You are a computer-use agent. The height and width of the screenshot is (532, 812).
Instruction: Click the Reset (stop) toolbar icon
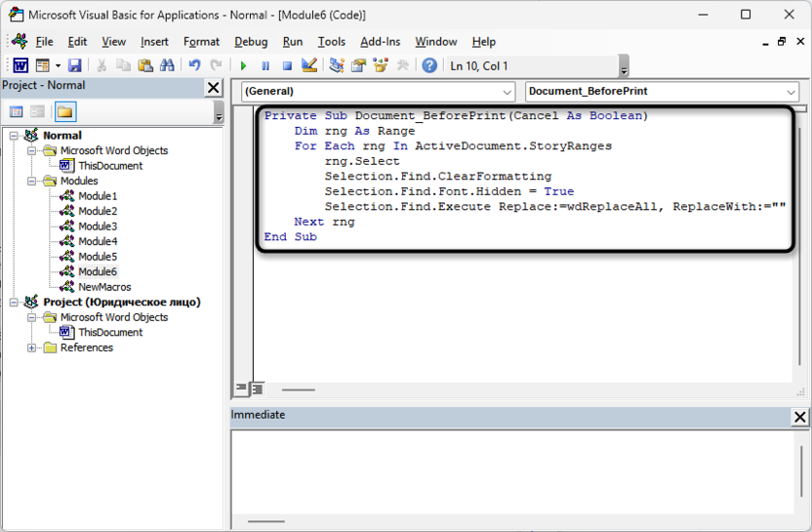287,65
